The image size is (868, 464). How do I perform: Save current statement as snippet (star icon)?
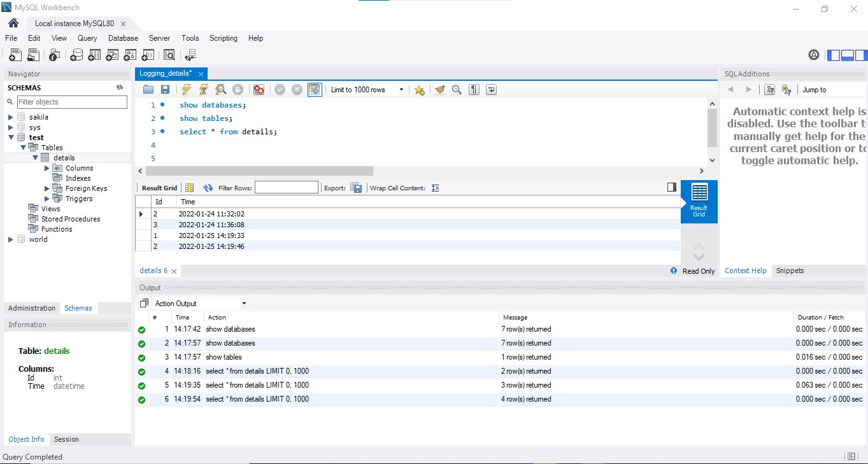[419, 90]
